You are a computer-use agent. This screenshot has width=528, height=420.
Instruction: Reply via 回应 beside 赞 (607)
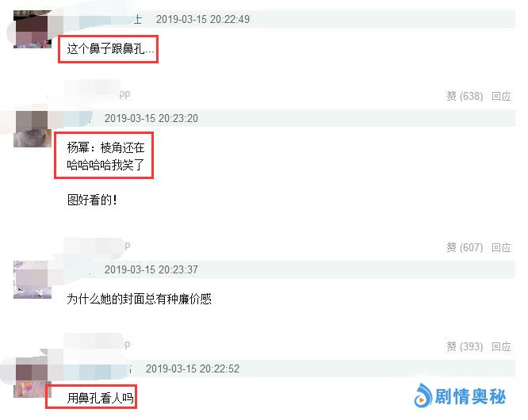(501, 248)
